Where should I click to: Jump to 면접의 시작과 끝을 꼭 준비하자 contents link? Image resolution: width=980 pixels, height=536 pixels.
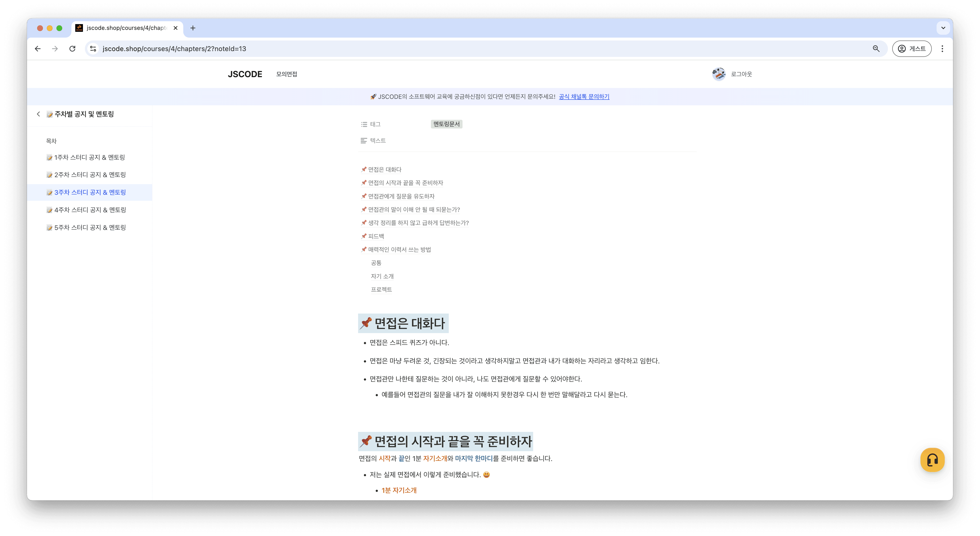[x=402, y=183]
